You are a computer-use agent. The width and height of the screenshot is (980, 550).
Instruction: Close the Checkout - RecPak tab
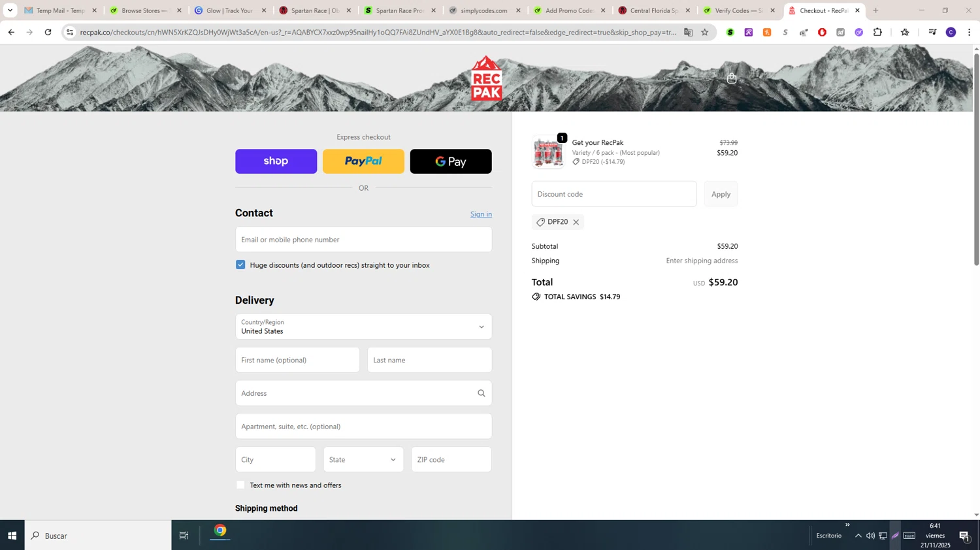[x=857, y=10]
